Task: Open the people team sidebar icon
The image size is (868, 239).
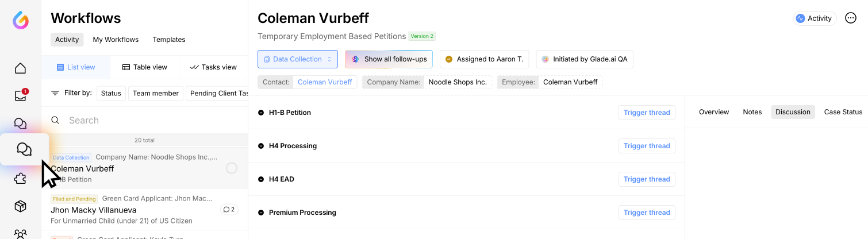Action: pos(20,234)
